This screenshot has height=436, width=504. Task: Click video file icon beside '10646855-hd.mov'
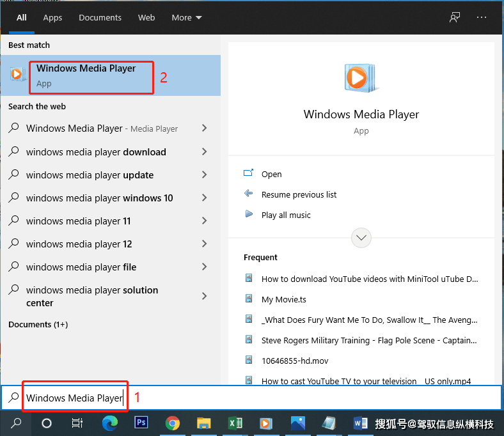click(249, 360)
